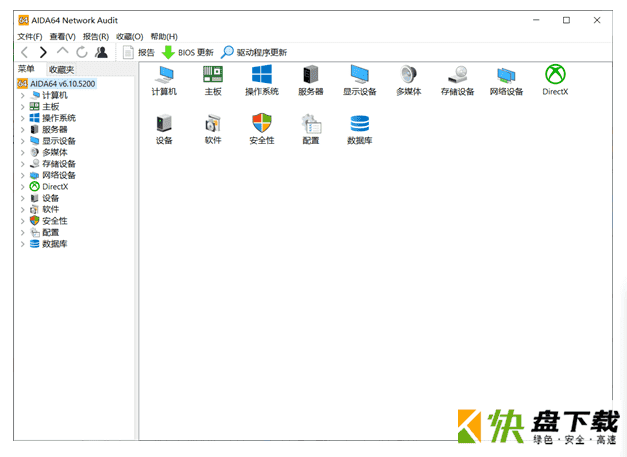The height and width of the screenshot is (457, 627).
Task: Minimize the AIDA64 Network Audit window
Action: [536, 20]
